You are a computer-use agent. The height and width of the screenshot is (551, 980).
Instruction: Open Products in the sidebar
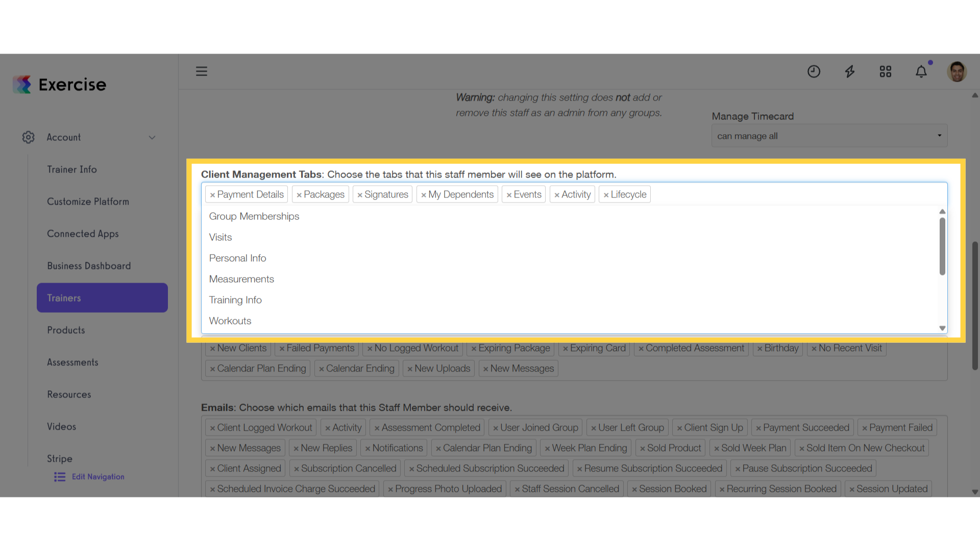(x=66, y=330)
